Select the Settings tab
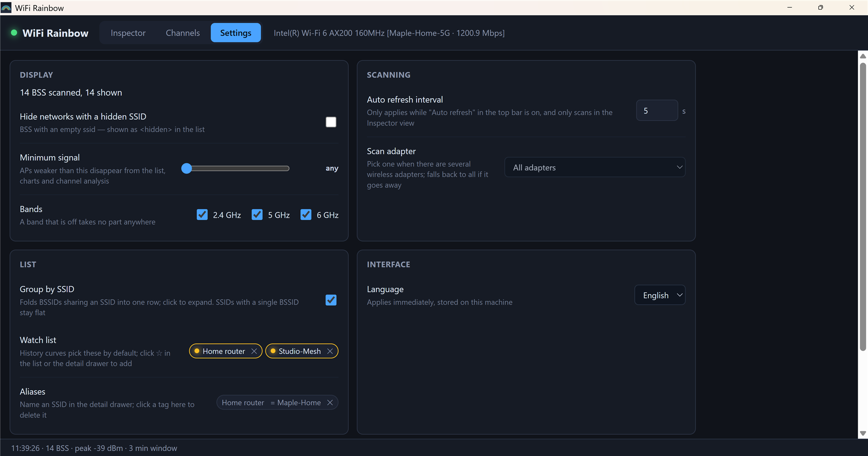 (x=236, y=33)
